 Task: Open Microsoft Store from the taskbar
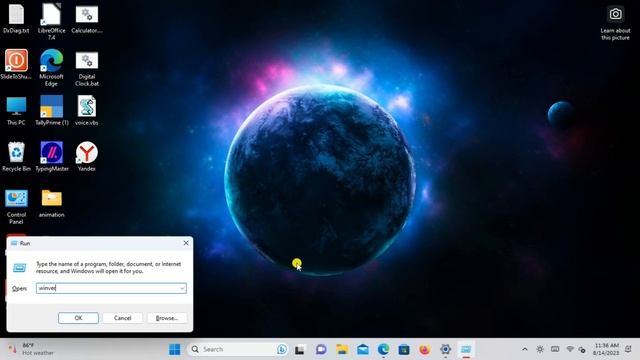click(x=404, y=349)
